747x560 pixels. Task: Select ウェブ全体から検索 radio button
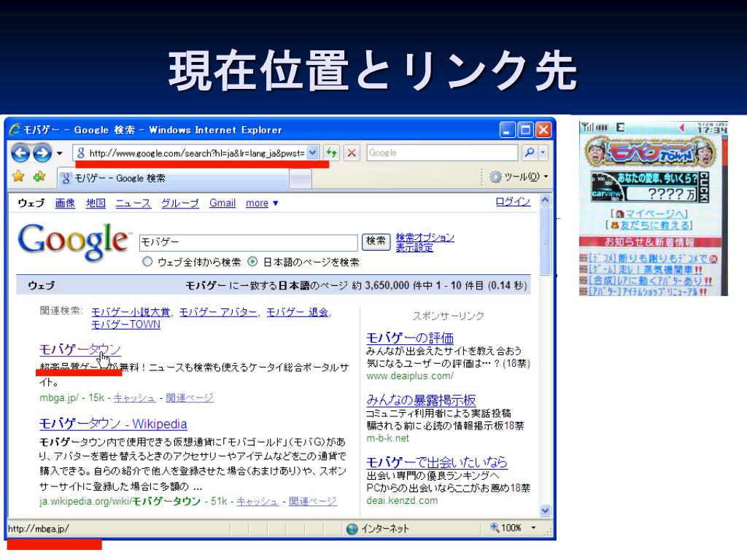[147, 262]
